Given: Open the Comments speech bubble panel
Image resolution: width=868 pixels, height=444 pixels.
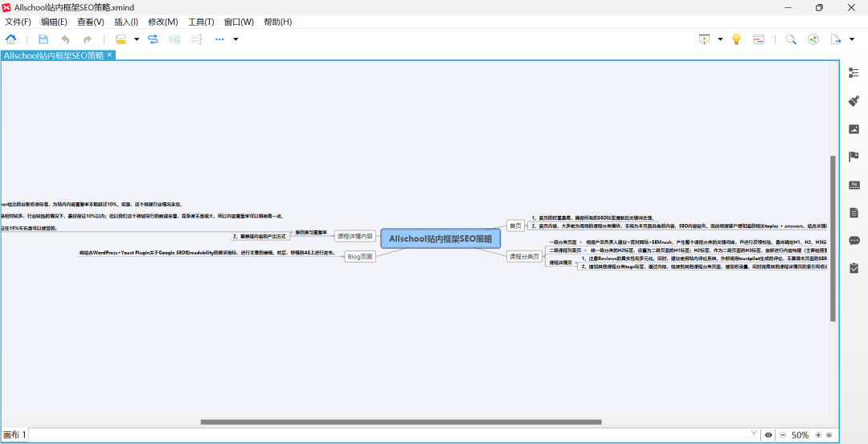Looking at the screenshot, I should (x=854, y=240).
